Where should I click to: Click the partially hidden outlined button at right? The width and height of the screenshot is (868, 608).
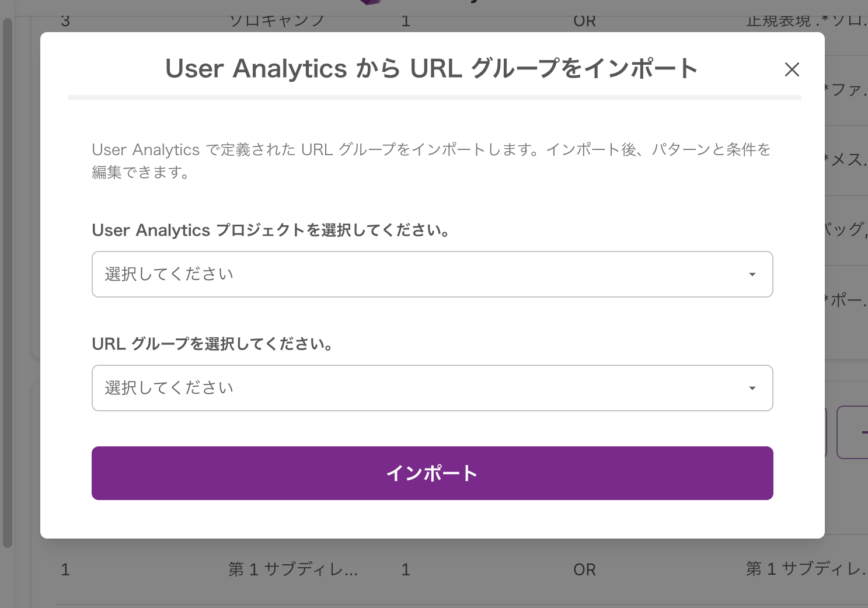[852, 432]
